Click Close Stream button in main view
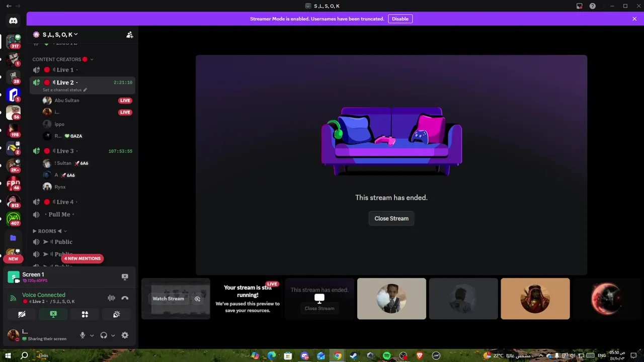Screen dimensions: 644x362 (x=391, y=218)
